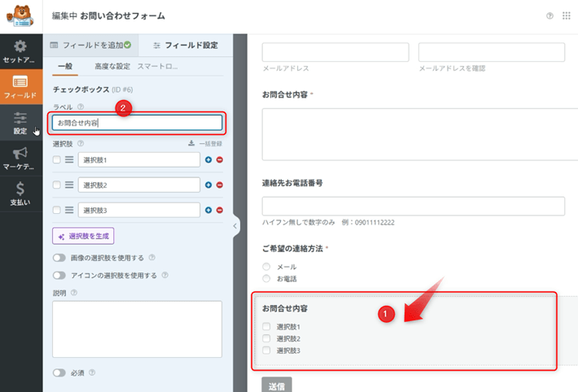Toggle アイコンの選択肢を使用する switch
578x392 pixels.
click(x=59, y=275)
